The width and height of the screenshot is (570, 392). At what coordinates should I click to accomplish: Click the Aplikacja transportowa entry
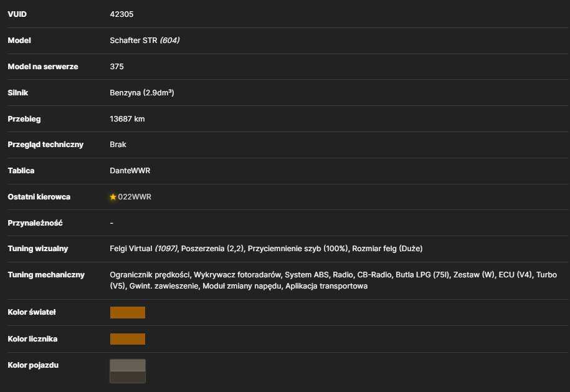[x=326, y=286]
